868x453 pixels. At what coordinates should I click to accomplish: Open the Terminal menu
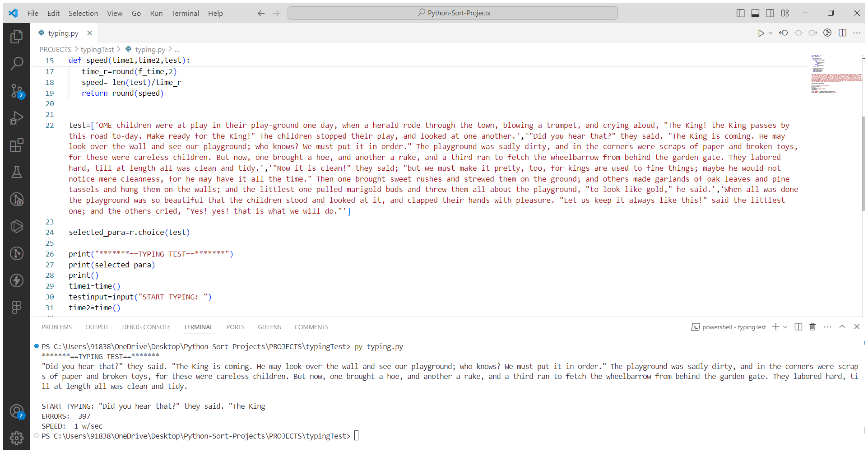pyautogui.click(x=185, y=13)
